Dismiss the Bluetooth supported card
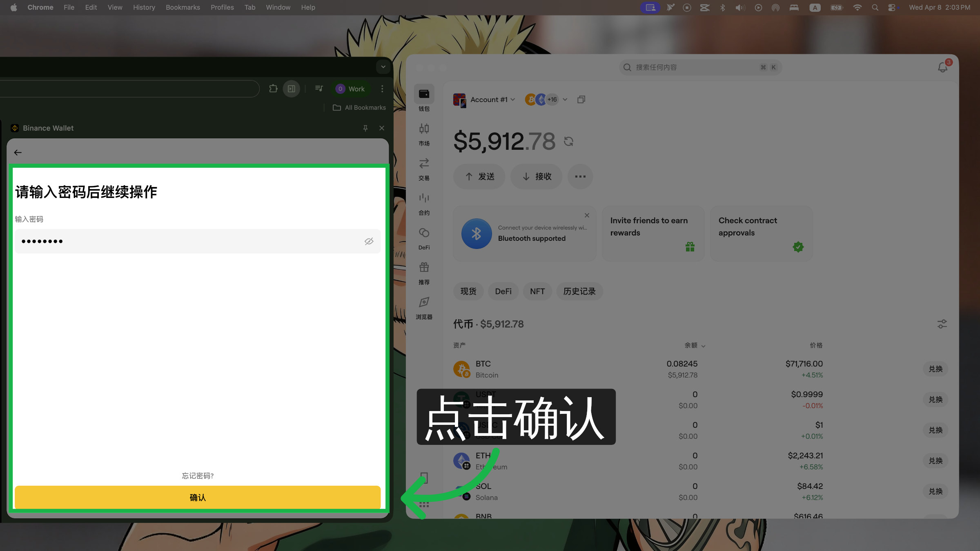Screen dimensions: 980x551 [587, 215]
